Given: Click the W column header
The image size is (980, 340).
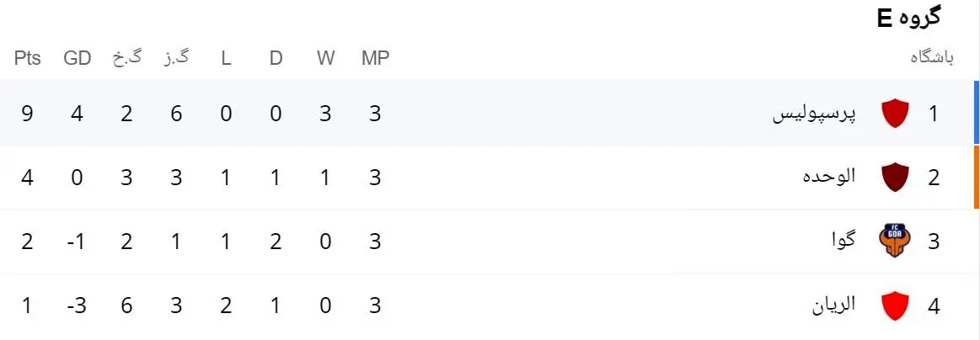Looking at the screenshot, I should 326,58.
